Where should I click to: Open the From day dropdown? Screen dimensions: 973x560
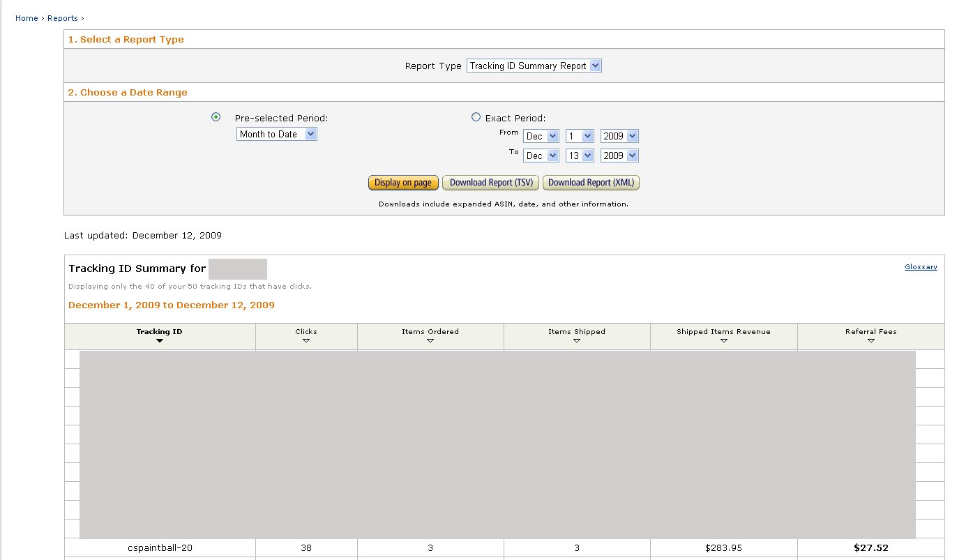point(580,136)
